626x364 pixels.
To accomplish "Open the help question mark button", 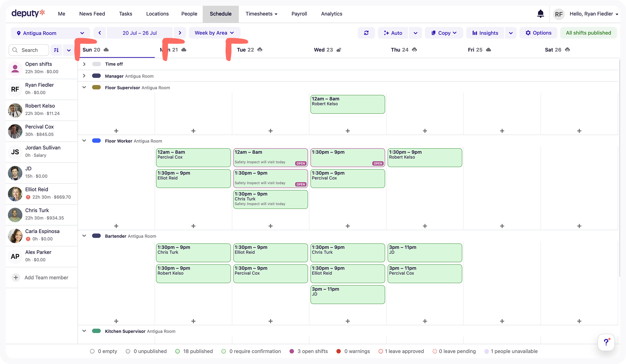I will coord(606,342).
